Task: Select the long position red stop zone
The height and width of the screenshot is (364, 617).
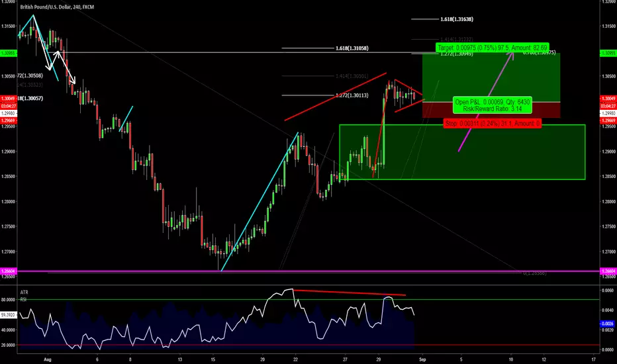Action: click(491, 110)
